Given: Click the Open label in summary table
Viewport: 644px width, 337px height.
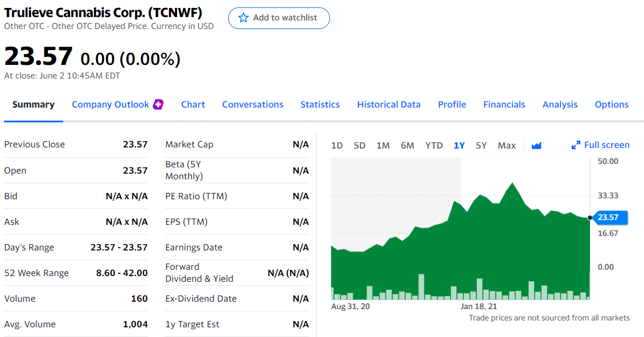Looking at the screenshot, I should (x=15, y=171).
